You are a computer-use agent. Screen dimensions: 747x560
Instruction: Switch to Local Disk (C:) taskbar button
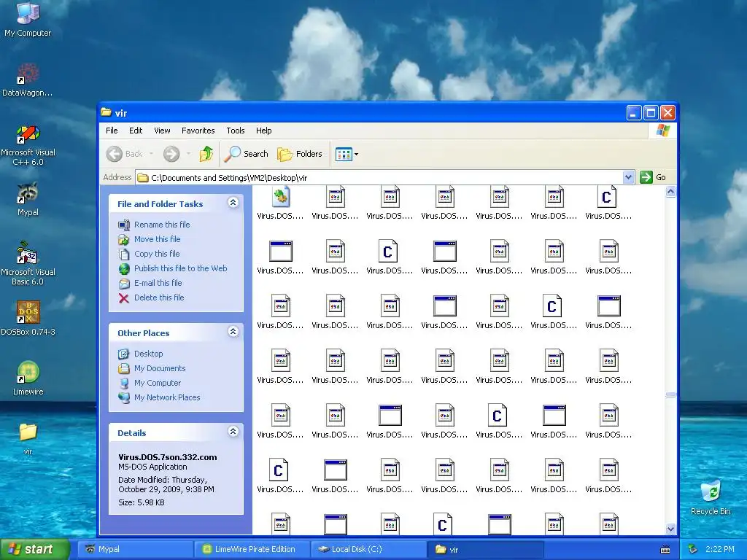(x=370, y=549)
